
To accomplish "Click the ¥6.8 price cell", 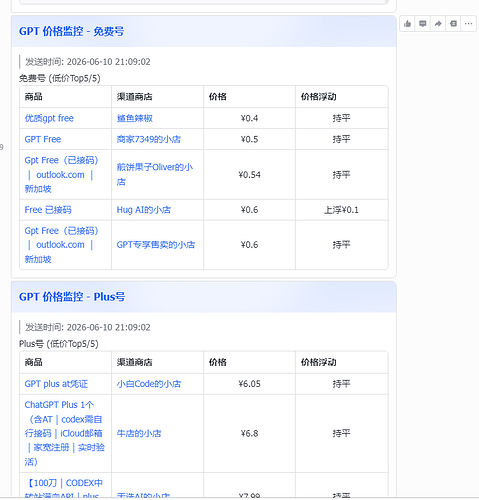I will pyautogui.click(x=249, y=434).
